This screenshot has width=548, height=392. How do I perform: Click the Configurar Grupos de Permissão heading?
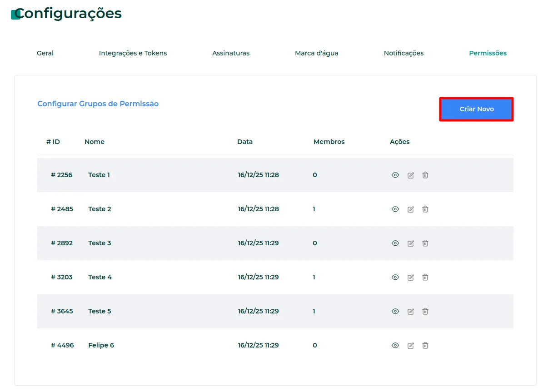point(98,104)
